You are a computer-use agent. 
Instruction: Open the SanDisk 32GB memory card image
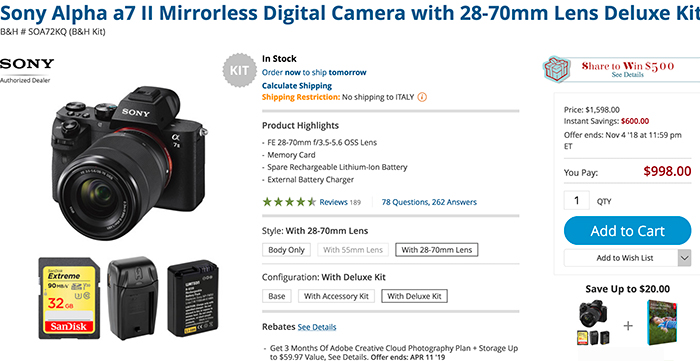coord(69,298)
